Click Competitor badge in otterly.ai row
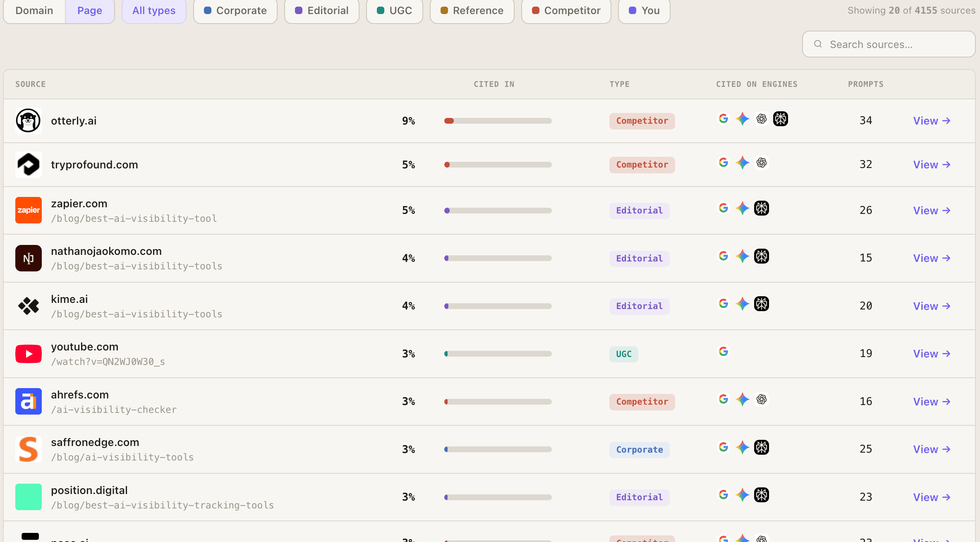Image resolution: width=980 pixels, height=542 pixels. [642, 121]
